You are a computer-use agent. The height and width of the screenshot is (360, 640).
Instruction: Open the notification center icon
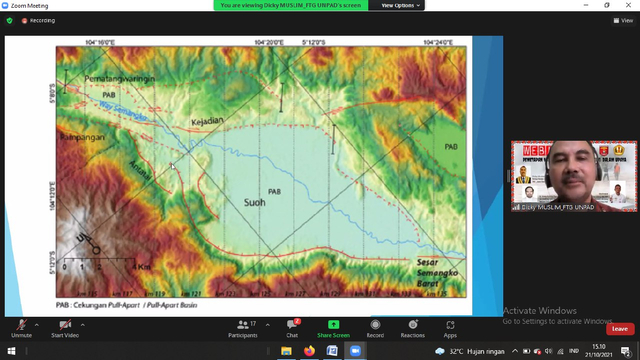626,351
